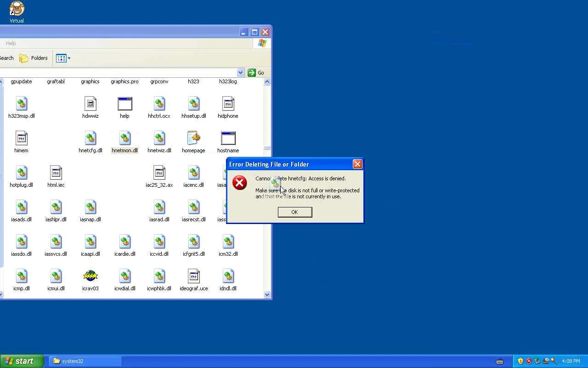This screenshot has height=368, width=588.
Task: Switch to system32 taskbar button
Action: click(85, 361)
